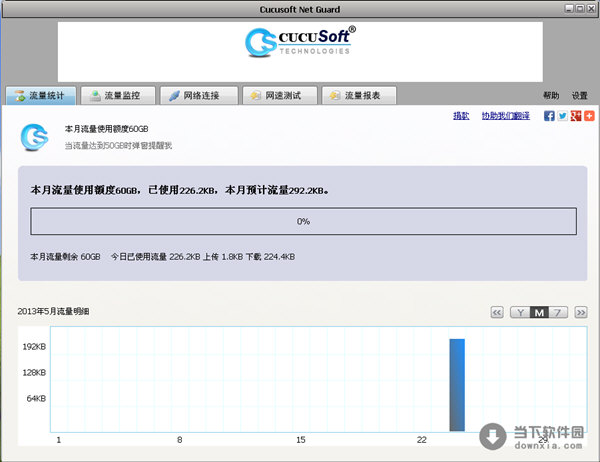600x462 pixels.
Task: Maximize the Net Guard window
Action: point(580,8)
